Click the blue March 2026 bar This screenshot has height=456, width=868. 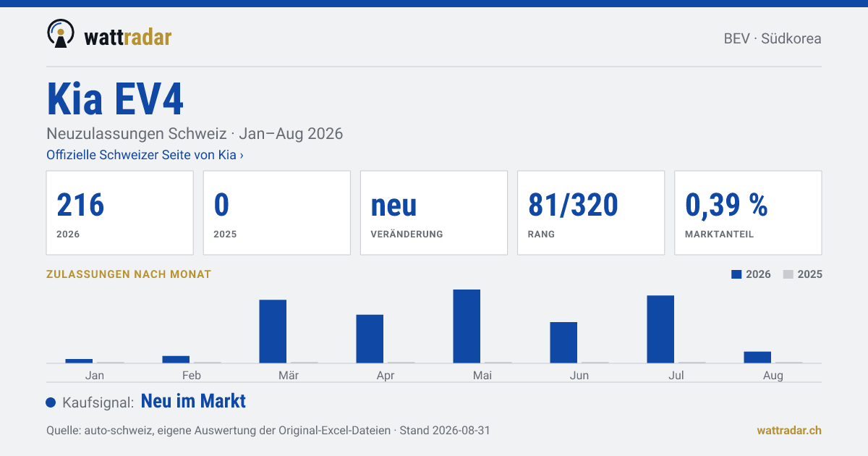tap(273, 332)
